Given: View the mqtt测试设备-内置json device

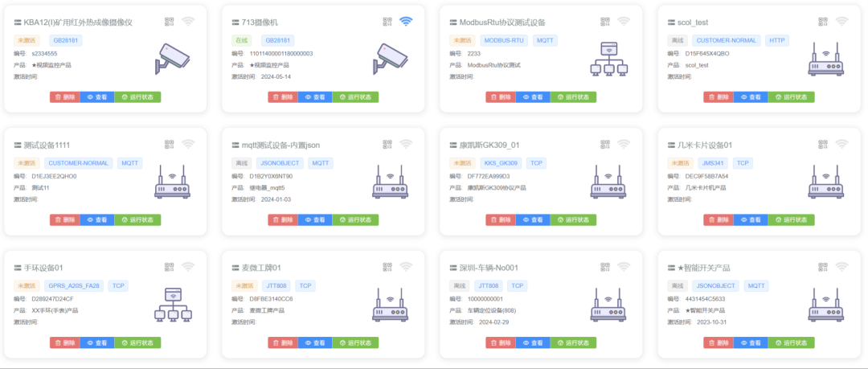Looking at the screenshot, I should click(x=315, y=220).
